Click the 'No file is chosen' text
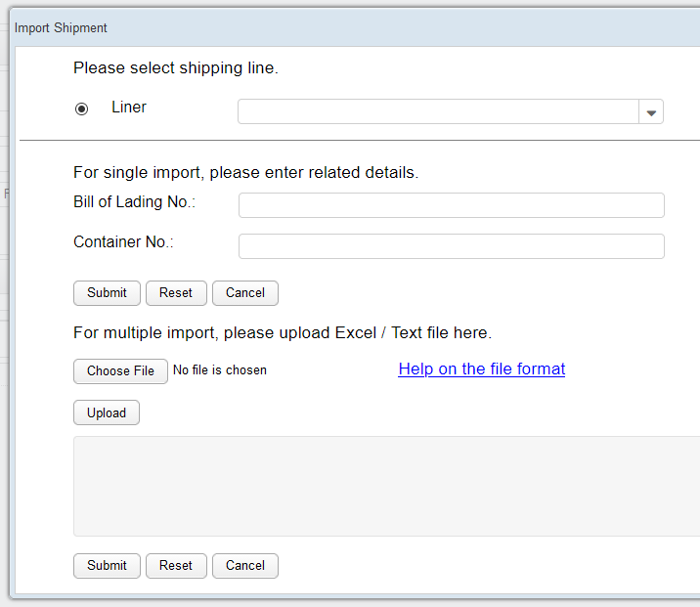Viewport: 700px width, 607px height. tap(220, 370)
